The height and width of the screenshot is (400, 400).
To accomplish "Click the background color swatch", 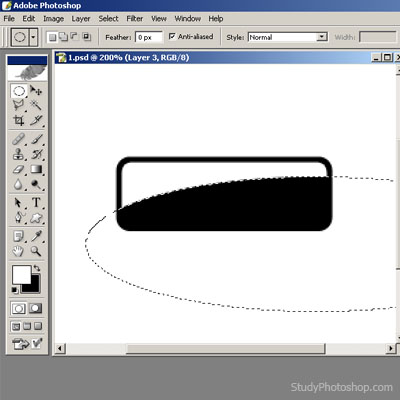I will coord(34,287).
